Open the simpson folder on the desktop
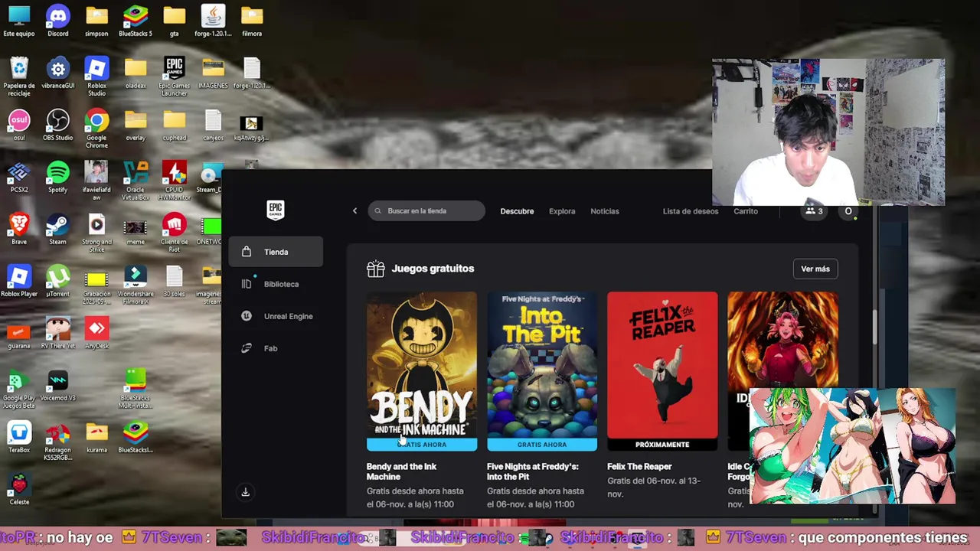980x551 pixels. tap(96, 21)
